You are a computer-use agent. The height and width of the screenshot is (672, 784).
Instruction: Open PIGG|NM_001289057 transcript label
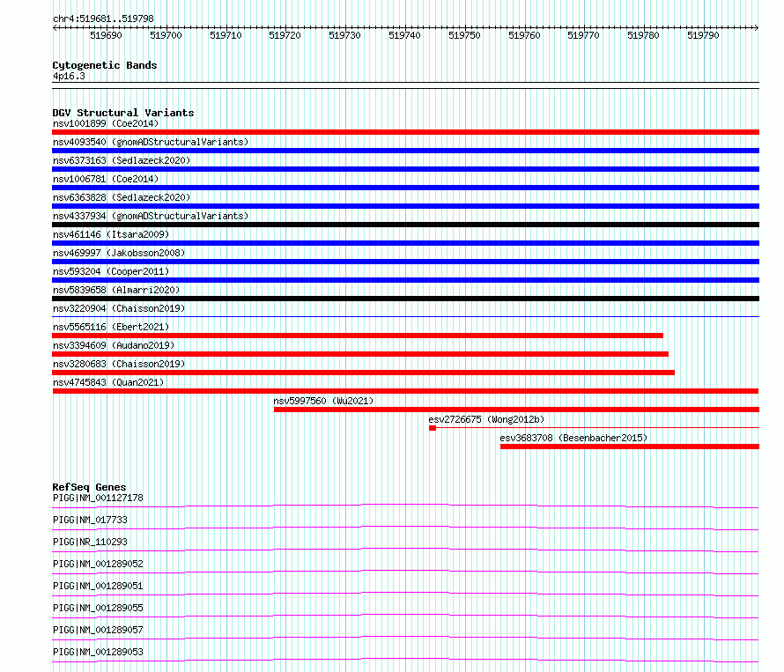[x=98, y=630]
